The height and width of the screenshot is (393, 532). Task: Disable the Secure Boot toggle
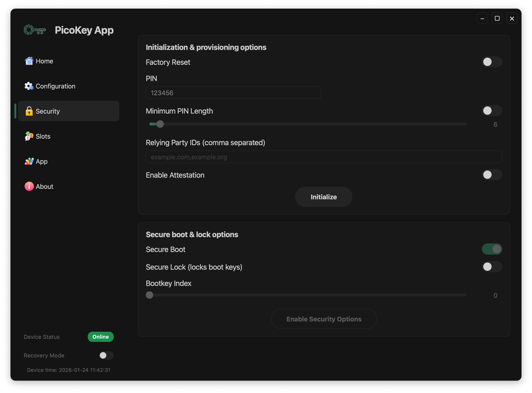tap(492, 249)
